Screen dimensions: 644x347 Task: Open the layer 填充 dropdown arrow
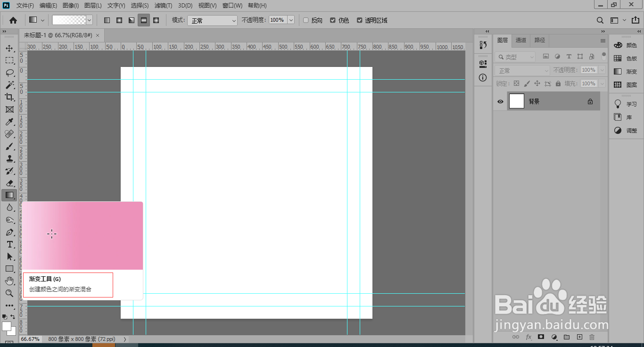602,83
